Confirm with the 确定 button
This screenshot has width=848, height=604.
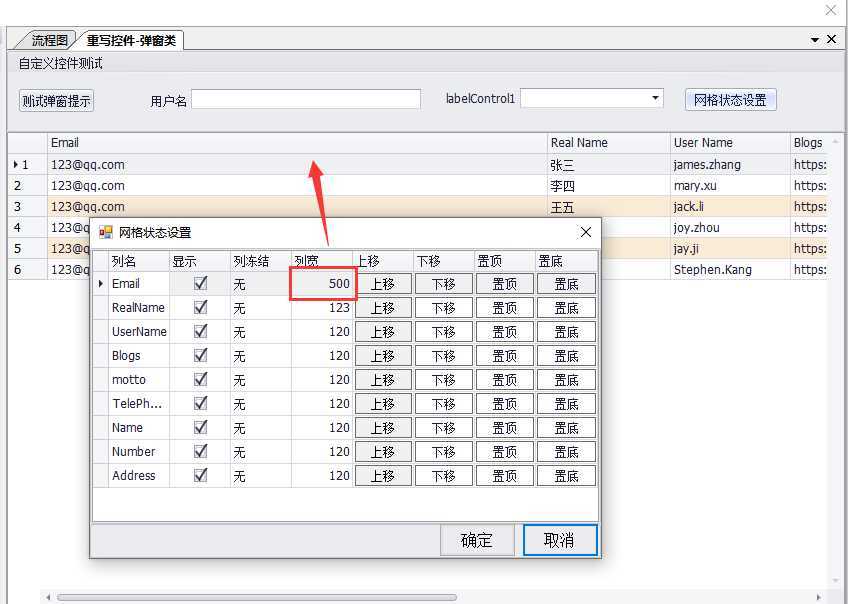click(x=477, y=540)
